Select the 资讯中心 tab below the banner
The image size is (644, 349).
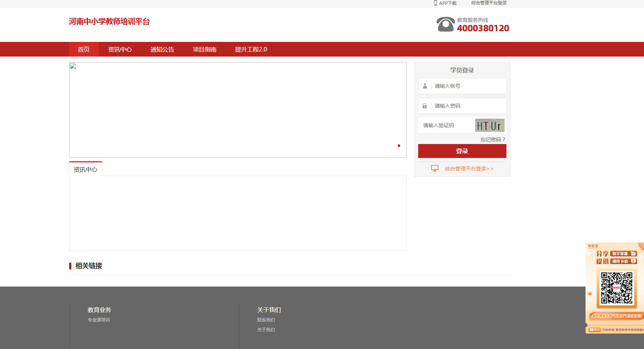pos(85,169)
